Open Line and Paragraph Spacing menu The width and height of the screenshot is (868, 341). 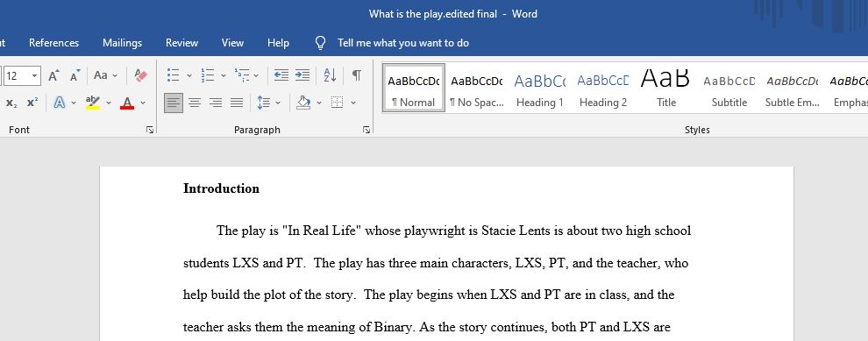[x=268, y=103]
